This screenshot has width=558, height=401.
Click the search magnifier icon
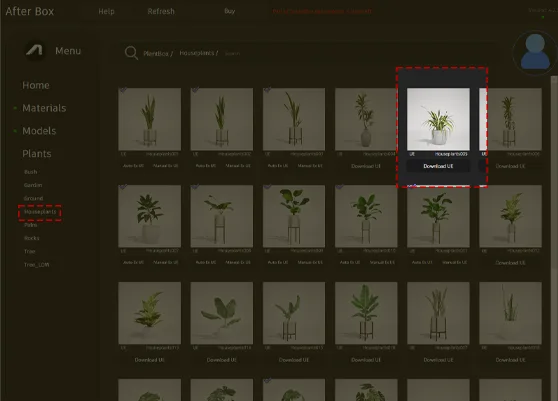coord(131,53)
